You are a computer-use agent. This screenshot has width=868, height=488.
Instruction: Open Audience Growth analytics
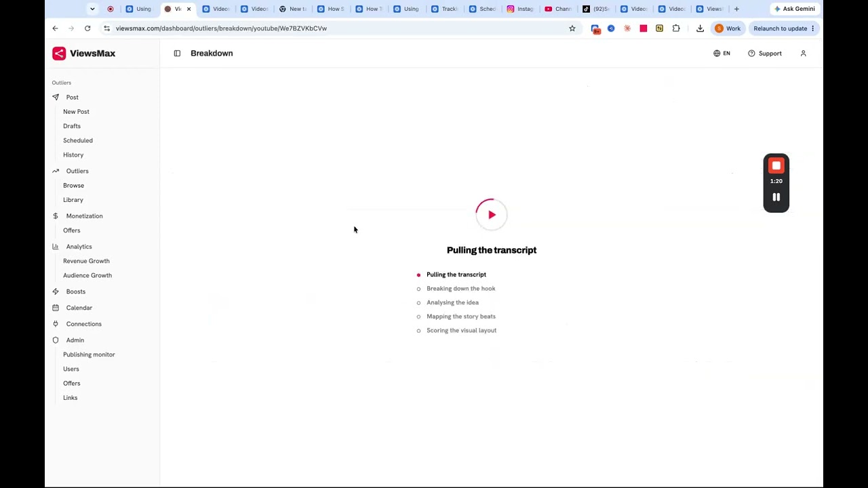[x=87, y=275]
